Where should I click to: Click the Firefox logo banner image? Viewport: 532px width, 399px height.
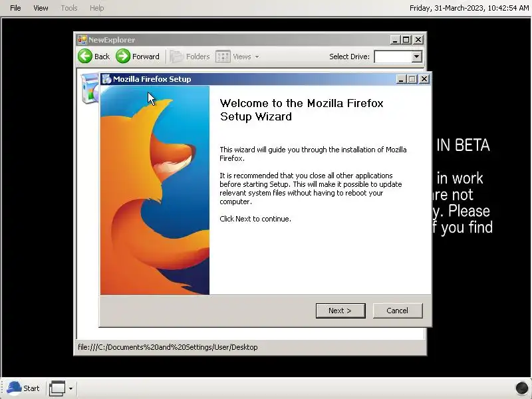155,190
